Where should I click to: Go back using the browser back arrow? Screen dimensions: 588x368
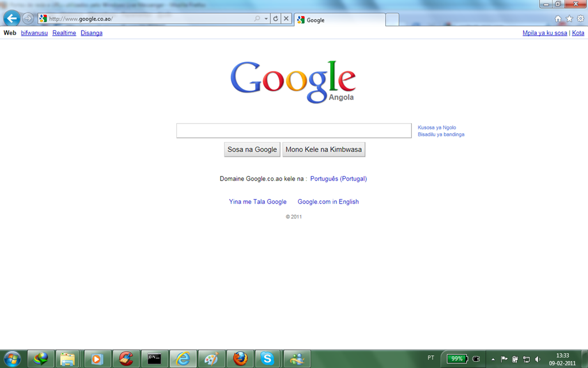(x=11, y=18)
